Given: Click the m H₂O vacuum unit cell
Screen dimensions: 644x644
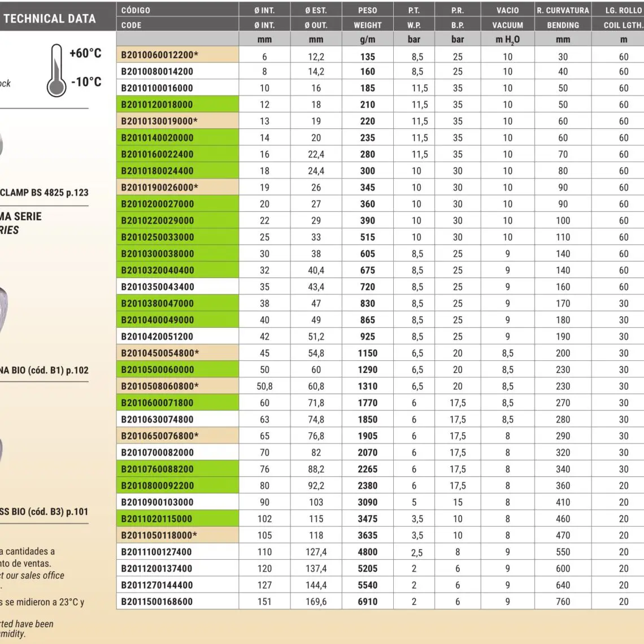Looking at the screenshot, I should [507, 40].
